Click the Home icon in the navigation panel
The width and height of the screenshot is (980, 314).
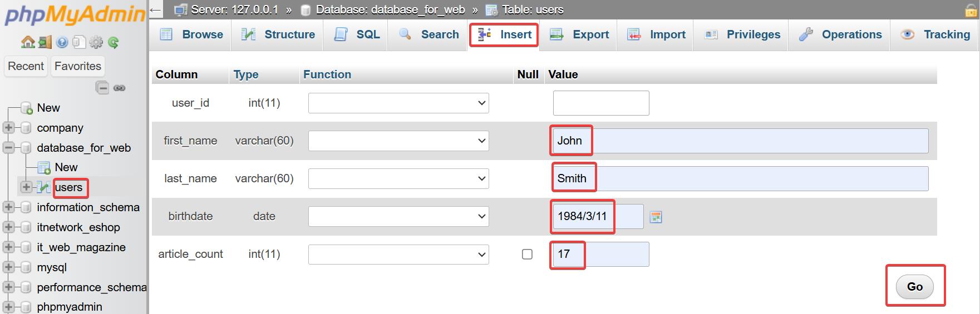pyautogui.click(x=27, y=42)
